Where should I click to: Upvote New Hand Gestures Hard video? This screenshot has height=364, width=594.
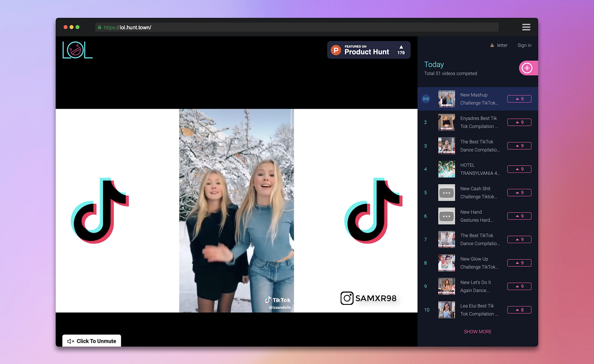click(x=519, y=216)
